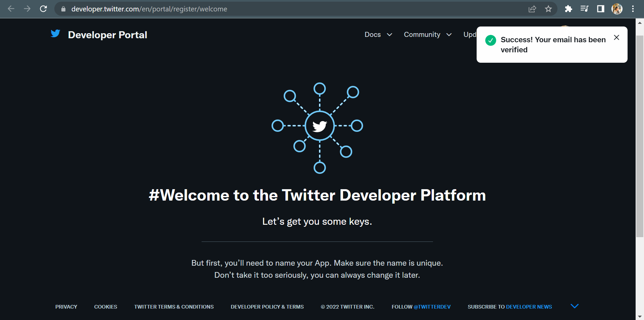Dismiss the email verified success notification
The height and width of the screenshot is (320, 644).
click(616, 38)
